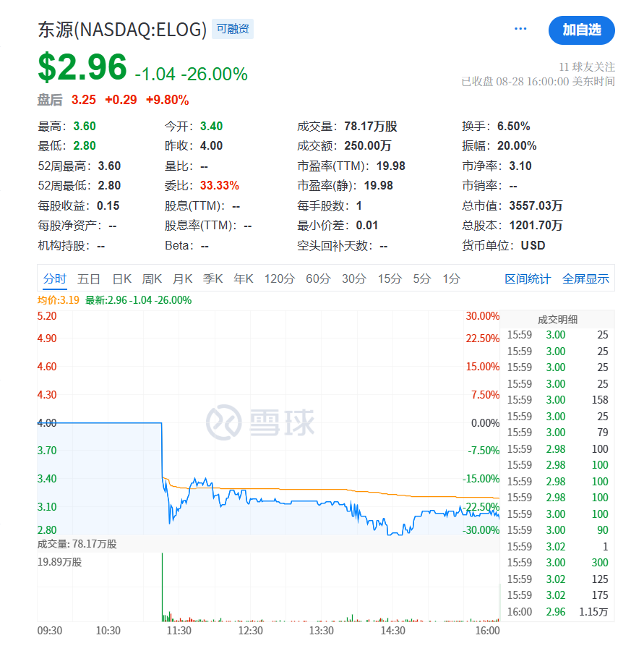
Task: Click the 区间统计 range statistics link
Action: click(x=528, y=278)
